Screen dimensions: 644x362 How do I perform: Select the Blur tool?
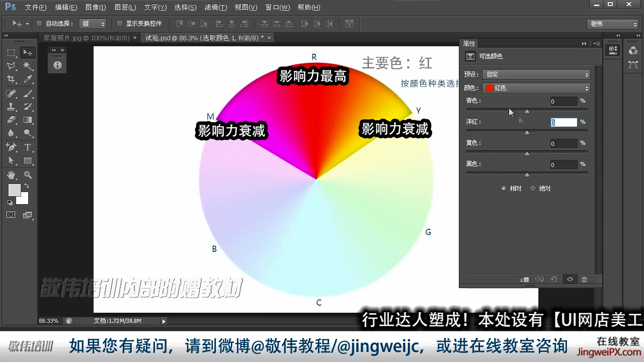(x=11, y=133)
